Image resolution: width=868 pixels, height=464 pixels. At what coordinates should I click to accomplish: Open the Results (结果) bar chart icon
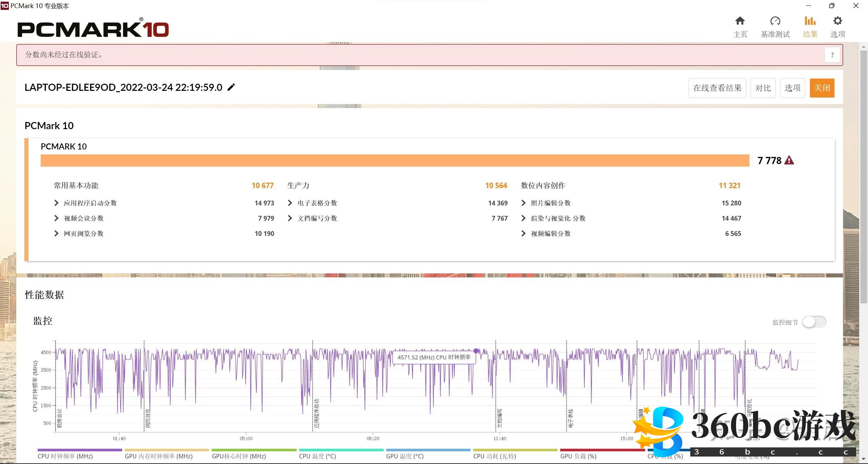(810, 21)
